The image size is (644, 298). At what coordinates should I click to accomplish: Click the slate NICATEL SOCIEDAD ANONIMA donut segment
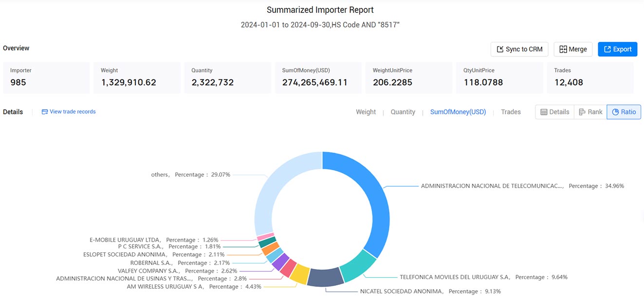pyautogui.click(x=325, y=277)
